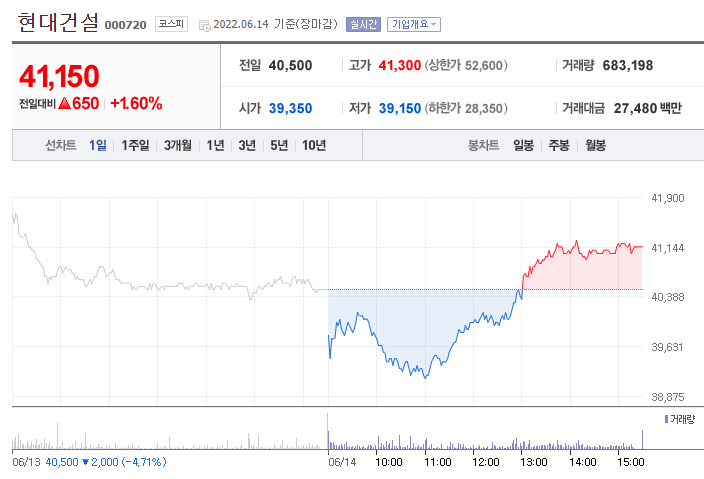
Task: Click the upper limit text 상한가 52,600
Action: [466, 66]
